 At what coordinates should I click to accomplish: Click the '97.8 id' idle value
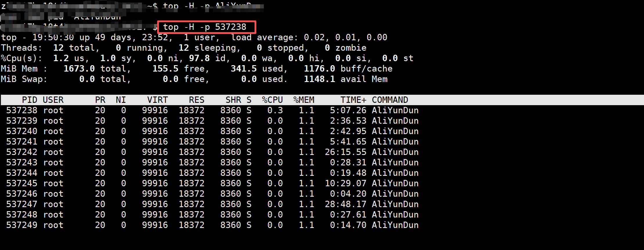tap(207, 58)
